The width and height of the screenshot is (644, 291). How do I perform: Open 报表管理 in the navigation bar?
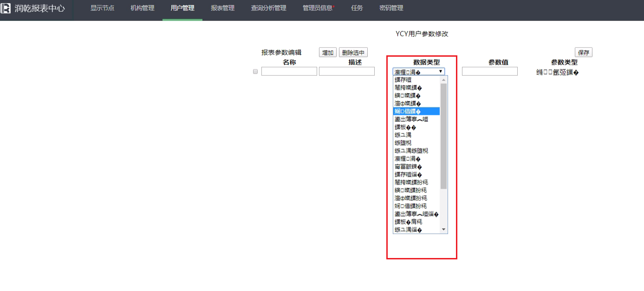[222, 8]
